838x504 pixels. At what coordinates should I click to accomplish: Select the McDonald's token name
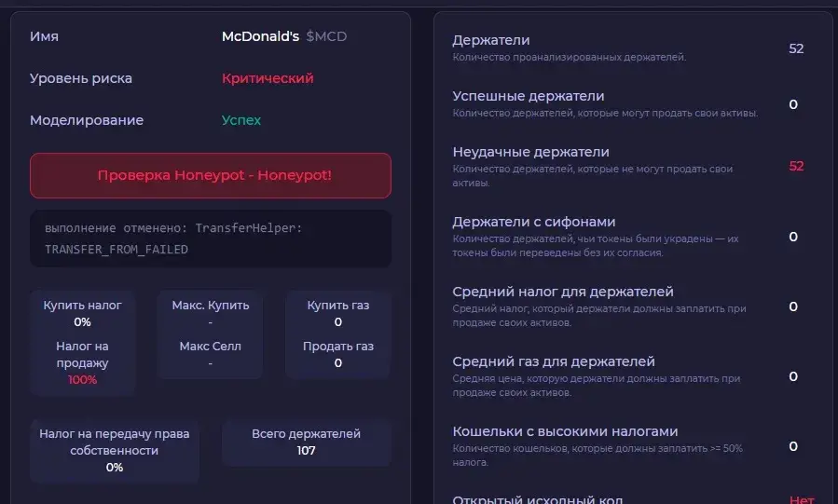(260, 36)
